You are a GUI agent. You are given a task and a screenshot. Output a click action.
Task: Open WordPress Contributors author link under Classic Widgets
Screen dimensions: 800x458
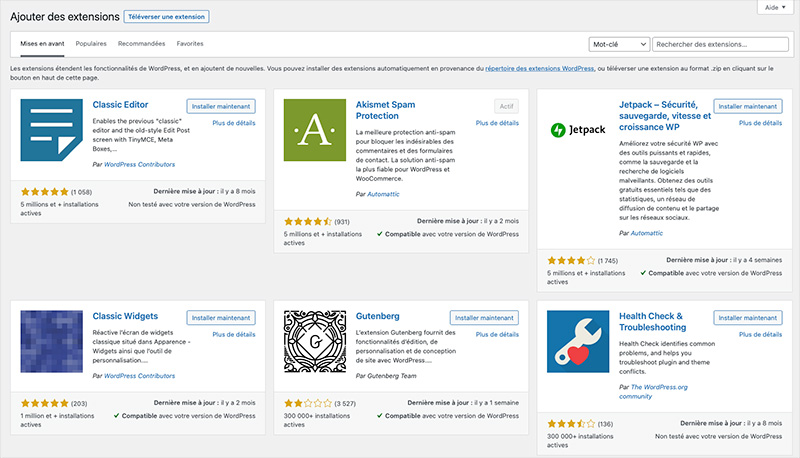click(x=139, y=375)
